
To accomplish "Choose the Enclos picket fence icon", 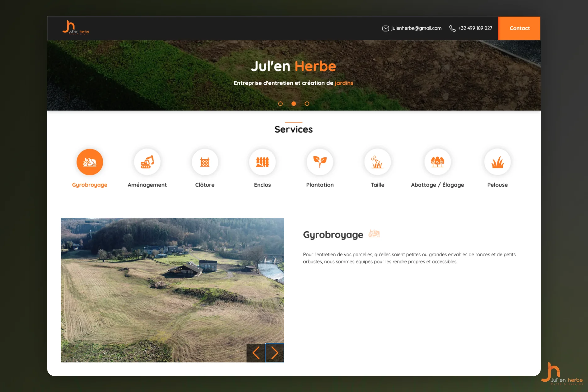I will click(x=262, y=162).
